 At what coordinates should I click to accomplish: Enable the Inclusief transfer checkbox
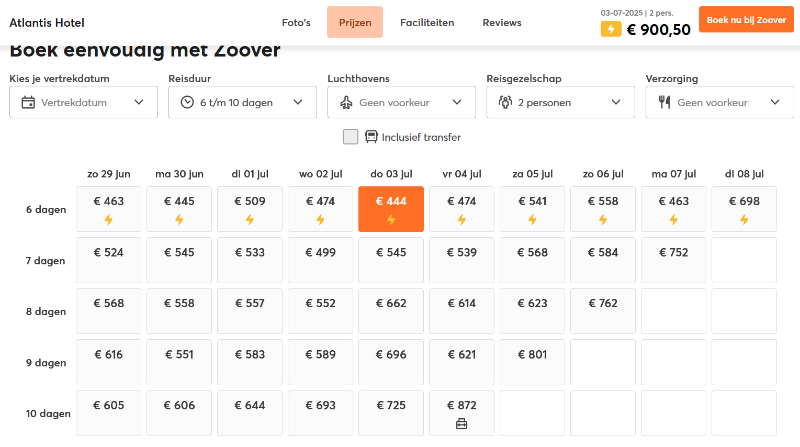click(350, 137)
